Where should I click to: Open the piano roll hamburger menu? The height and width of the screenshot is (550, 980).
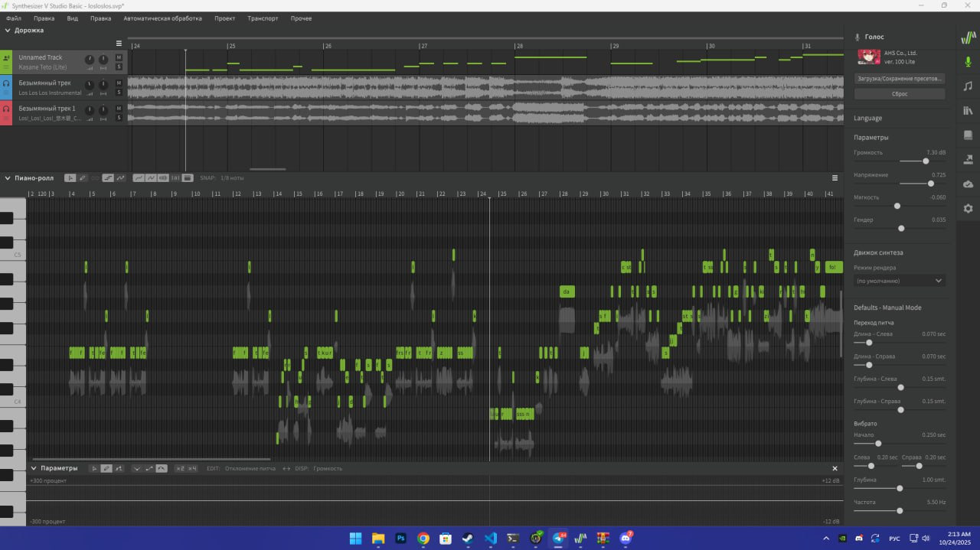[x=835, y=177]
